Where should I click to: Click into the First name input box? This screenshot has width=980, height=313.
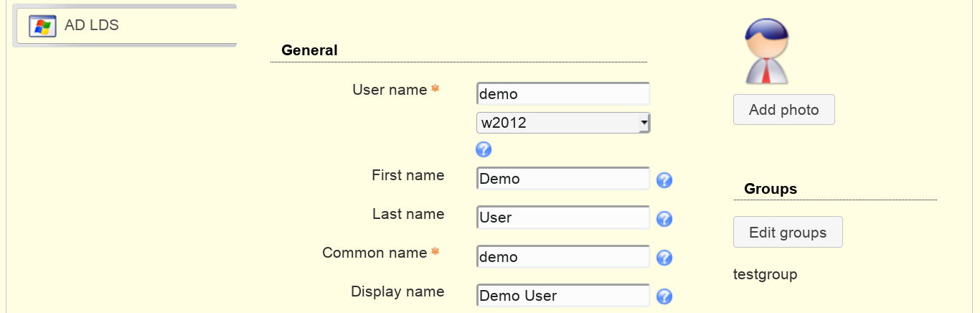pyautogui.click(x=563, y=179)
